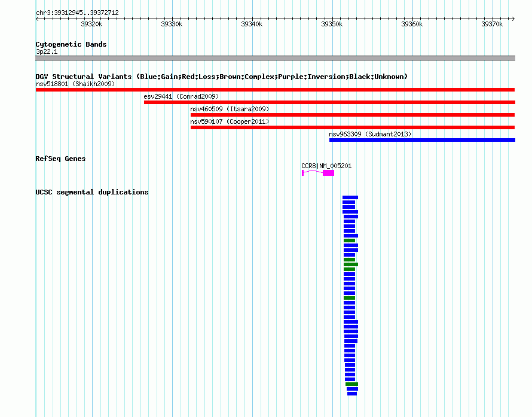
Task: Click the 39320k ruler label
Action: pyautogui.click(x=91, y=24)
